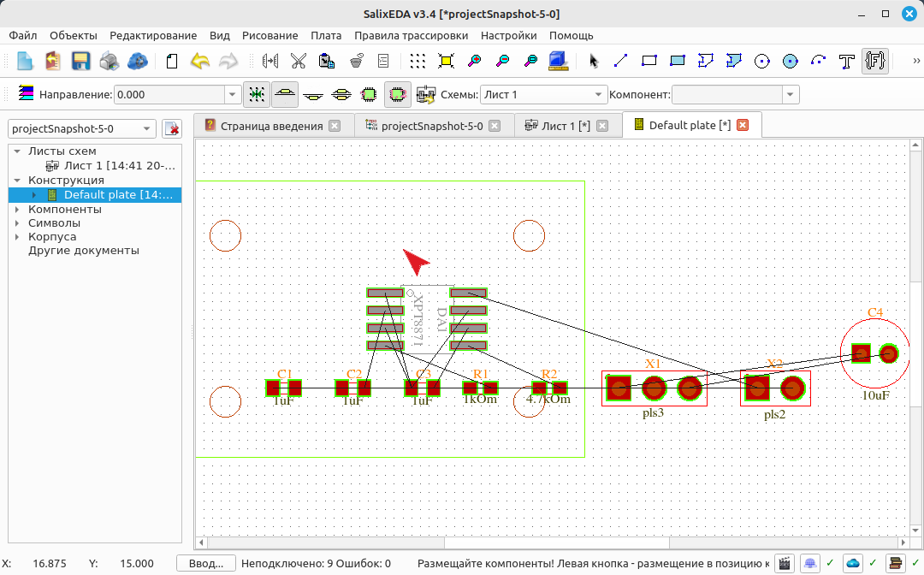Select the empty circle tool
The height and width of the screenshot is (575, 924).
[762, 61]
